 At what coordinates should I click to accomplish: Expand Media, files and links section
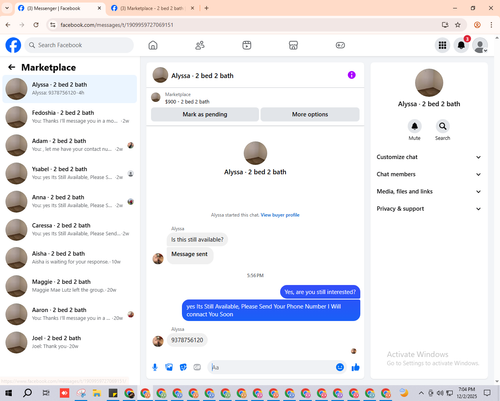point(429,191)
